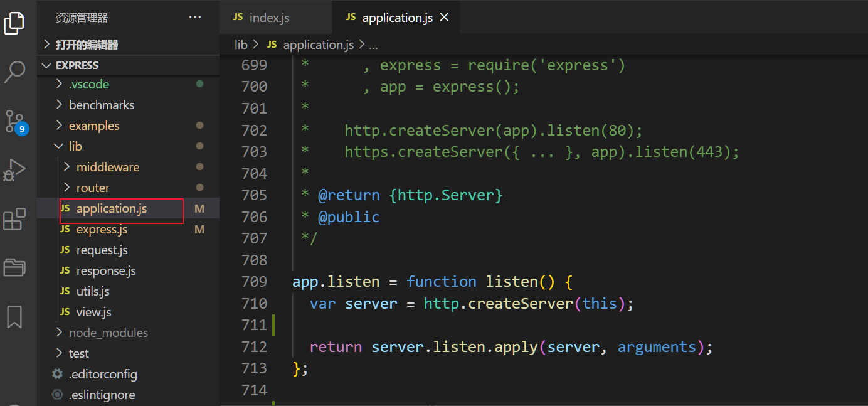
Task: Select the application.js editor tab
Action: pos(397,18)
